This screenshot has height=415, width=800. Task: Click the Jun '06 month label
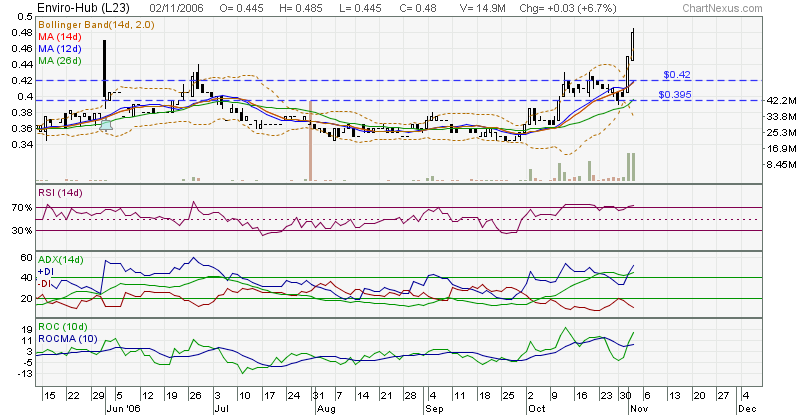pos(123,409)
